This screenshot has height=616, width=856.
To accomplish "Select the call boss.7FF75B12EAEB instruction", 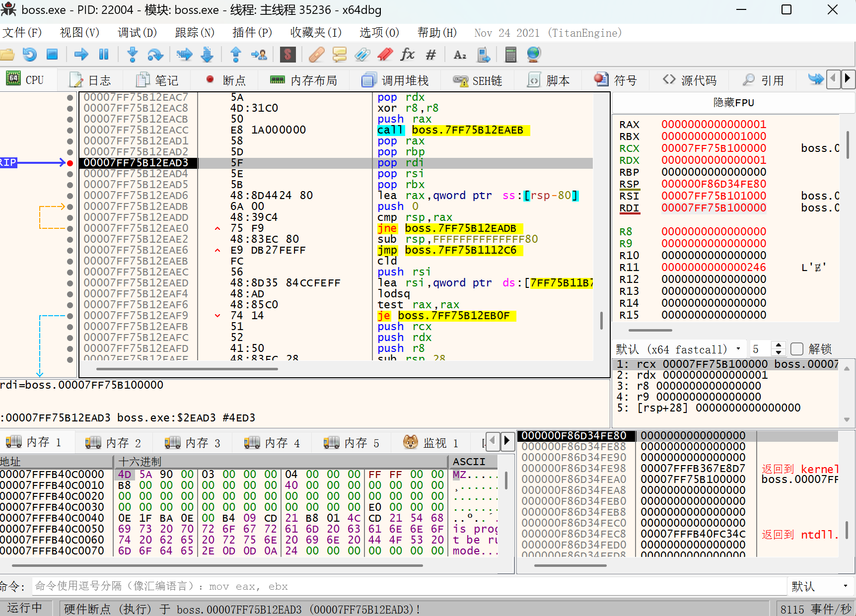I will pos(453,130).
